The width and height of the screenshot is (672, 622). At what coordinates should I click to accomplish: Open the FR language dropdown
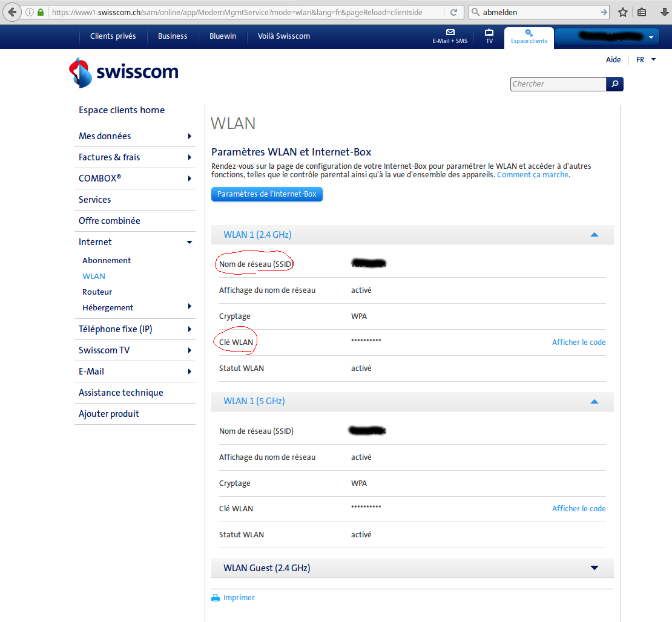point(645,59)
